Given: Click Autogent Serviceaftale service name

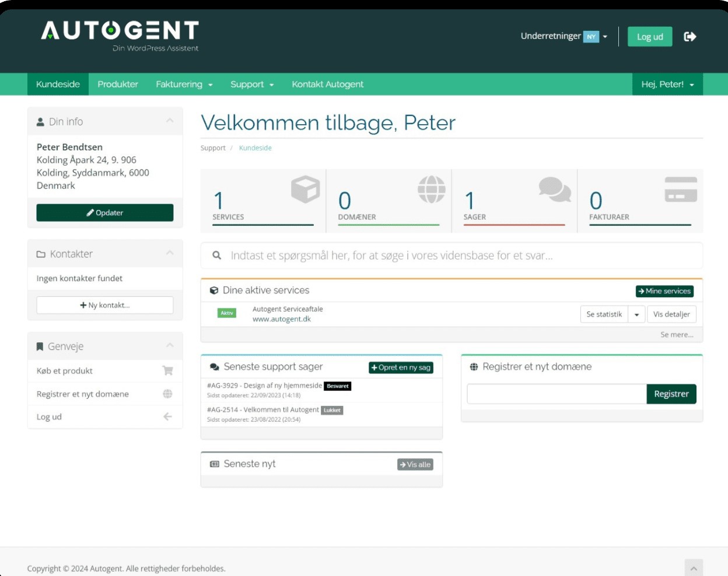Looking at the screenshot, I should coord(288,309).
